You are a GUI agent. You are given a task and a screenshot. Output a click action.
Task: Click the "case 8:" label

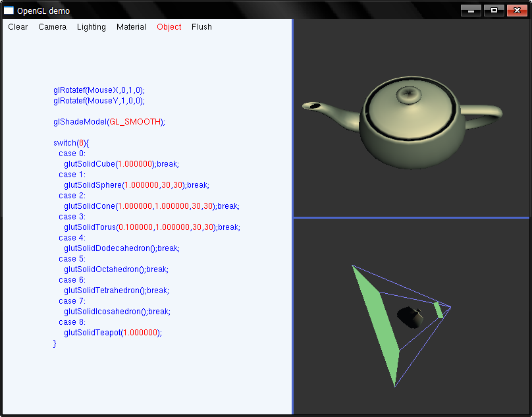point(72,322)
